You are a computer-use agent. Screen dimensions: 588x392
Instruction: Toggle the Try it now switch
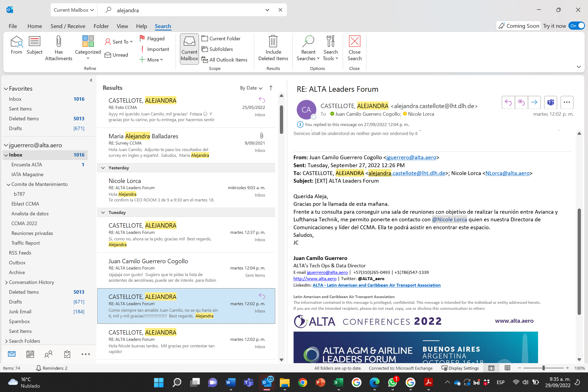577,26
